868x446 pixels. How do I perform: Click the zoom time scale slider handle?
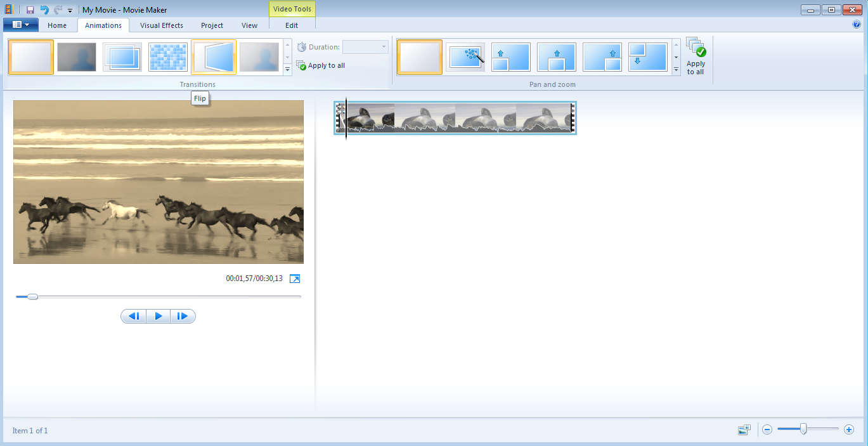(x=803, y=430)
